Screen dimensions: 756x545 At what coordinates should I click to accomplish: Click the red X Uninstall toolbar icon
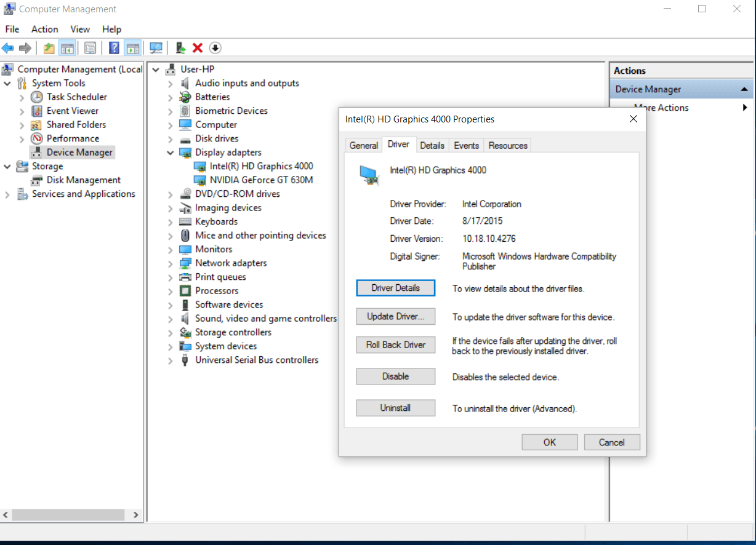pos(198,48)
